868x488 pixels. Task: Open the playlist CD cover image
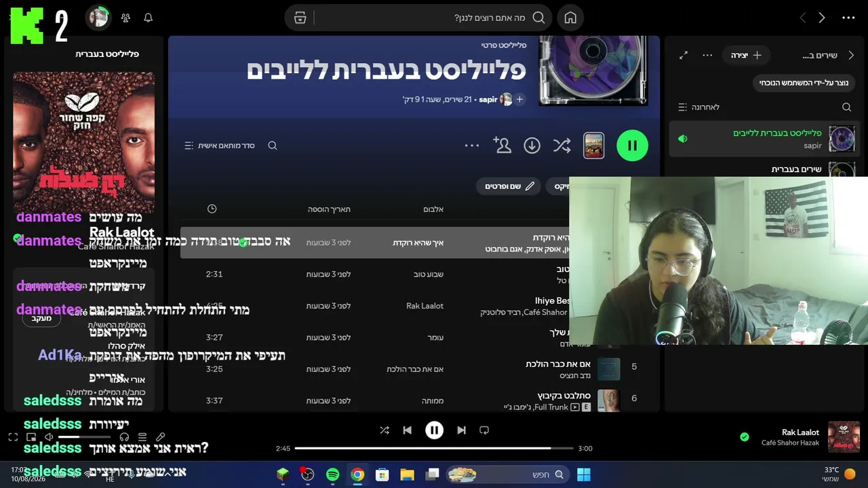point(593,70)
